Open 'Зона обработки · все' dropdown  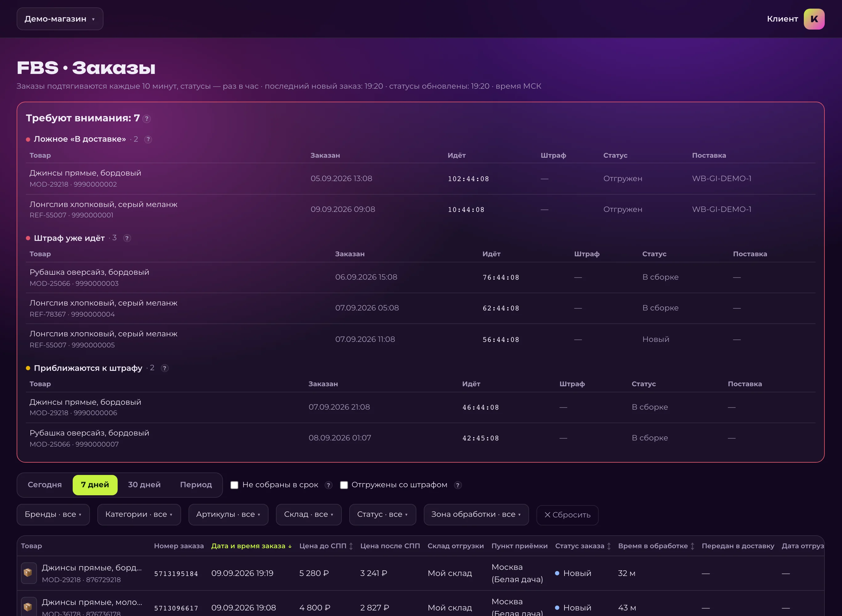[476, 515]
